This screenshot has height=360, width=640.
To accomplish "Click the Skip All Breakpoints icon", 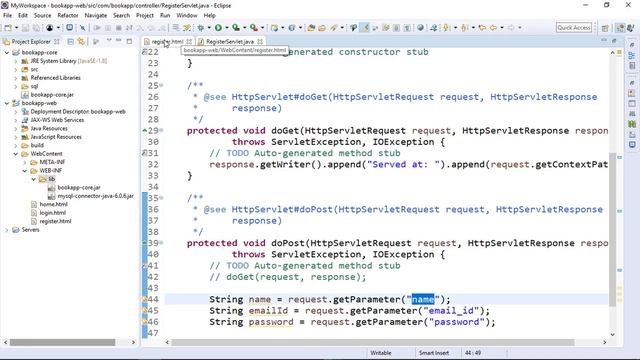I will click(82, 28).
